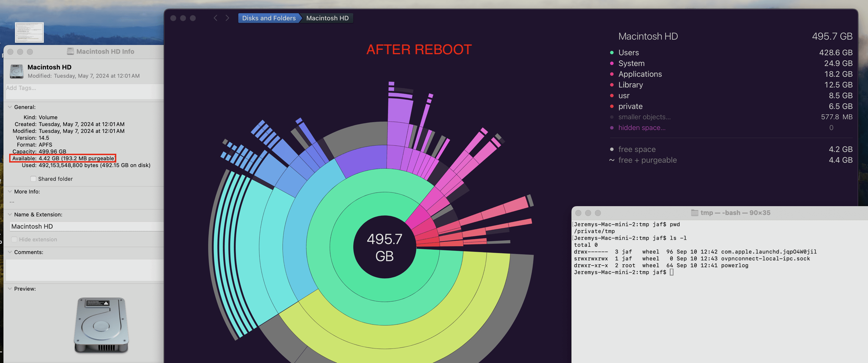Screen dimensions: 868x363
Task: Click the Available 4.42 GB line
Action: point(63,158)
